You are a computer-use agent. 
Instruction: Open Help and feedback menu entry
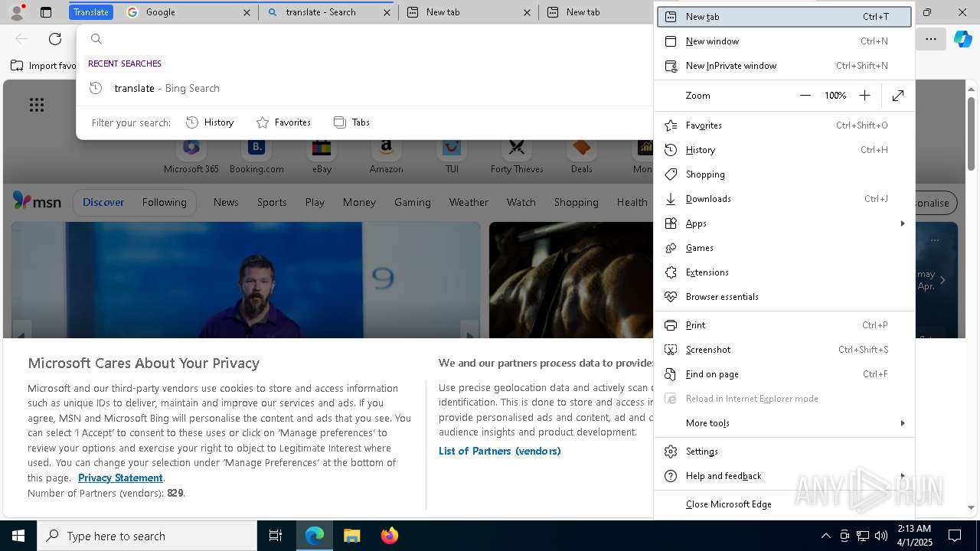point(784,476)
